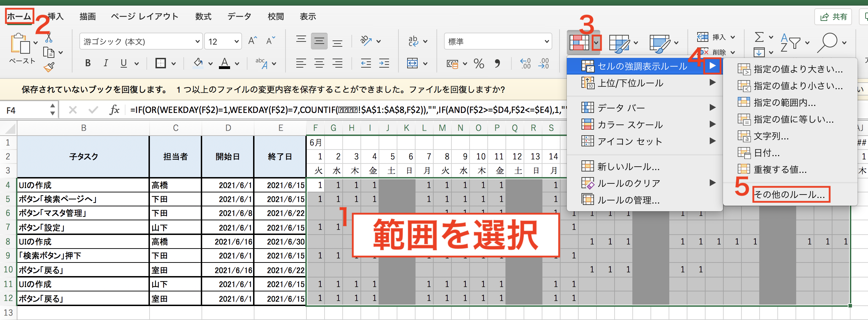Toggle middle vertical alignment
The image size is (868, 320).
(319, 41)
